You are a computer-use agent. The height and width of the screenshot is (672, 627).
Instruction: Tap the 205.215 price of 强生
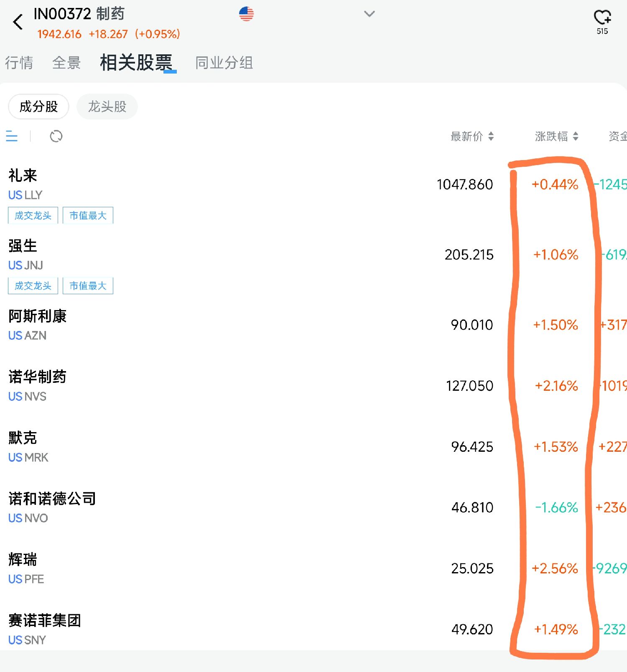pyautogui.click(x=469, y=255)
